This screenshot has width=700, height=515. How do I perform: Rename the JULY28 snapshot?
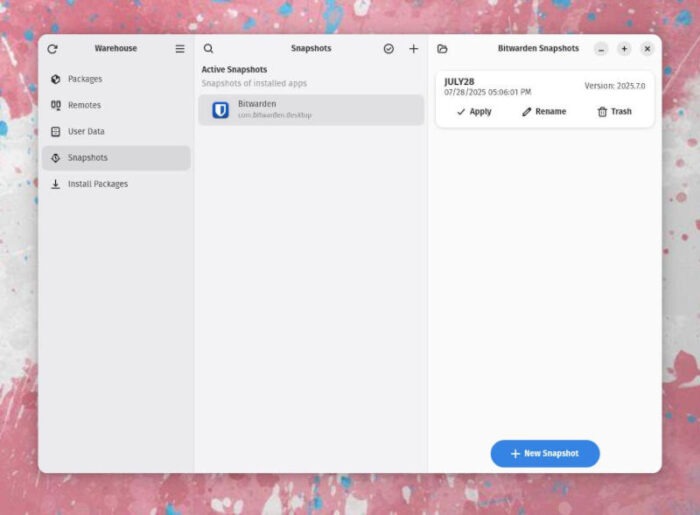pyautogui.click(x=544, y=112)
